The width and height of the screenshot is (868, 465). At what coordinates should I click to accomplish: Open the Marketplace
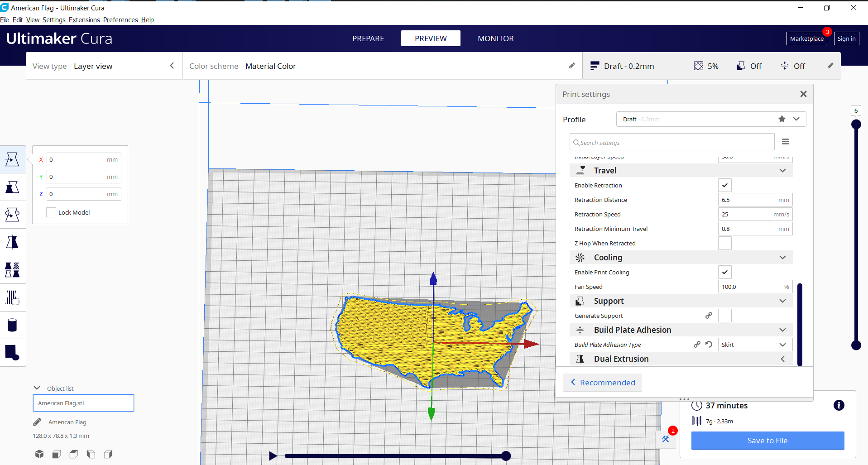pos(807,38)
